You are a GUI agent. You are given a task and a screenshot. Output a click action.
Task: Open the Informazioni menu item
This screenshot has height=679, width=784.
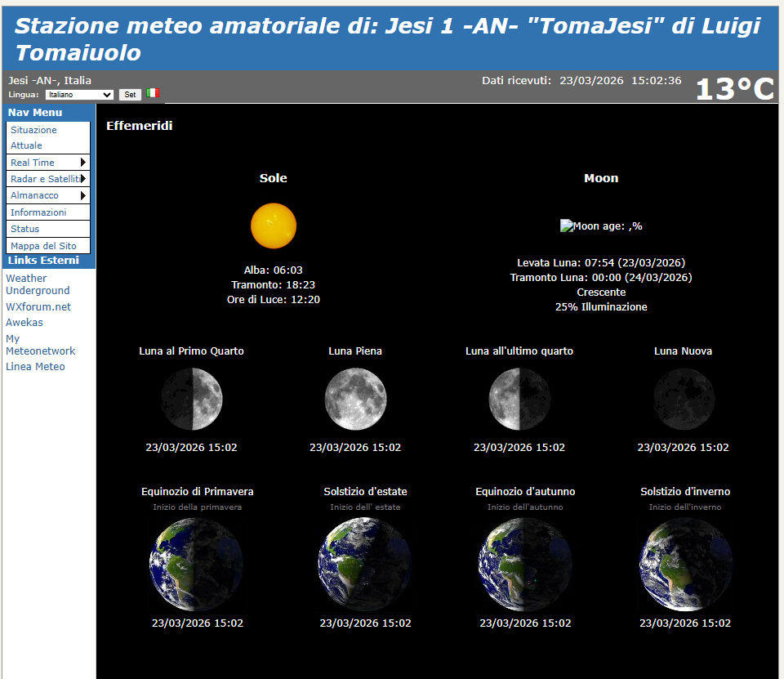[x=38, y=212]
